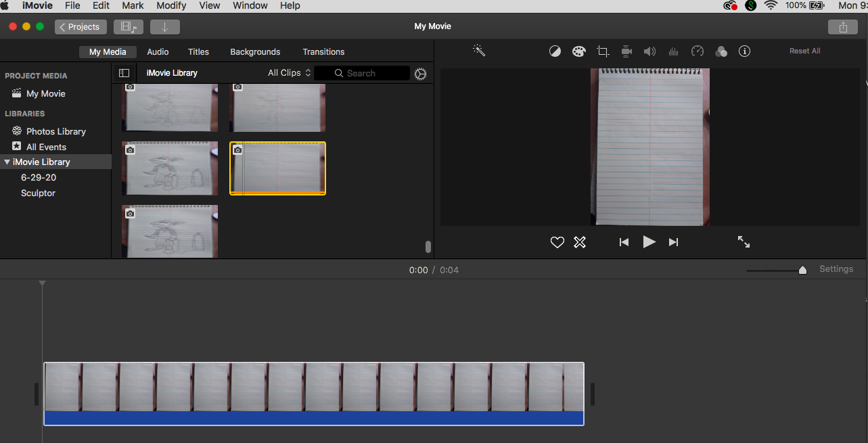This screenshot has height=443, width=868.
Task: Open the stabilization camera tool
Action: point(626,51)
